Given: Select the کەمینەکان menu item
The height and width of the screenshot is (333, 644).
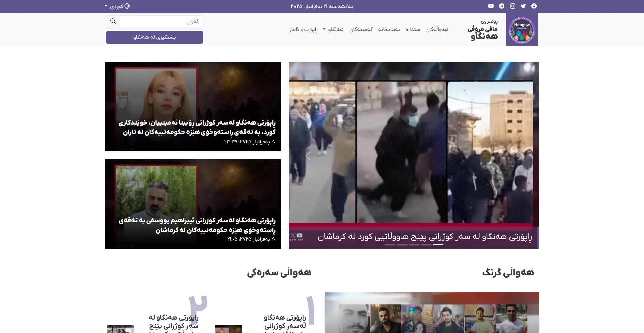Looking at the screenshot, I should pyautogui.click(x=361, y=29).
